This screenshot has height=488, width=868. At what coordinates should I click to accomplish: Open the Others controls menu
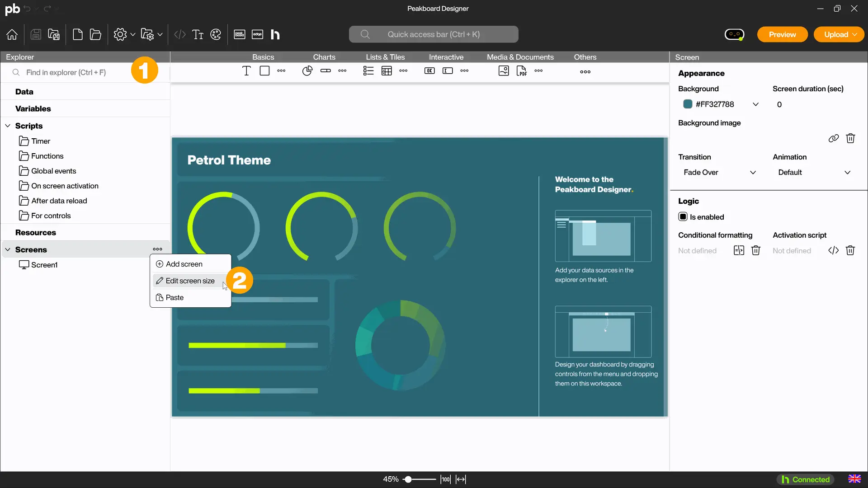point(585,72)
